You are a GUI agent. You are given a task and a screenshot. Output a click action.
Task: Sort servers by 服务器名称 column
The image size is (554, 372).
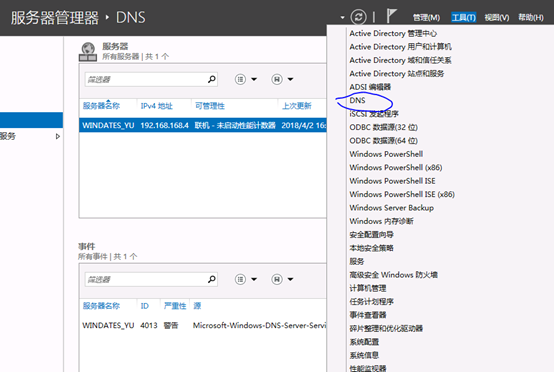[101, 106]
